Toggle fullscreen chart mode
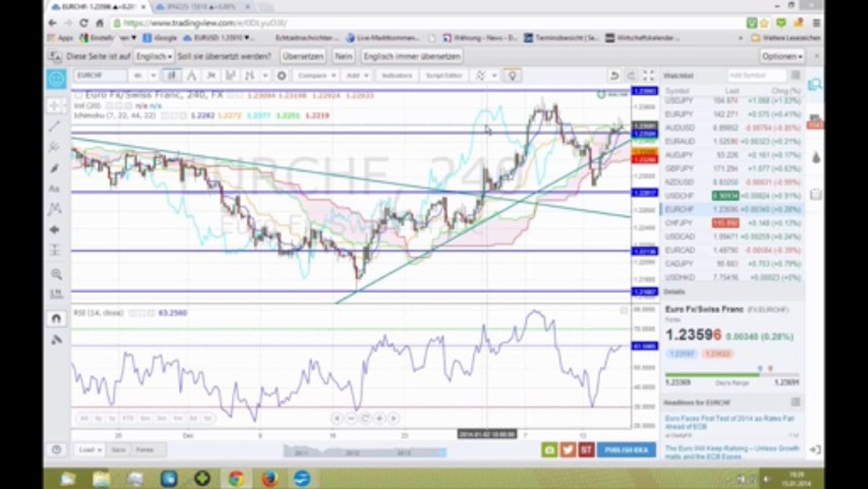 click(648, 75)
